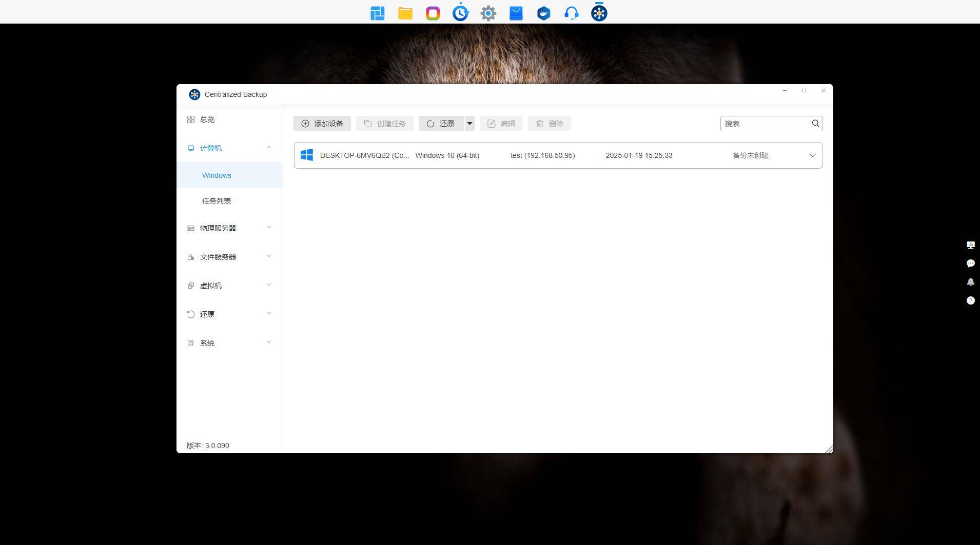
Task: Click the notification bell on right edge
Action: [970, 282]
